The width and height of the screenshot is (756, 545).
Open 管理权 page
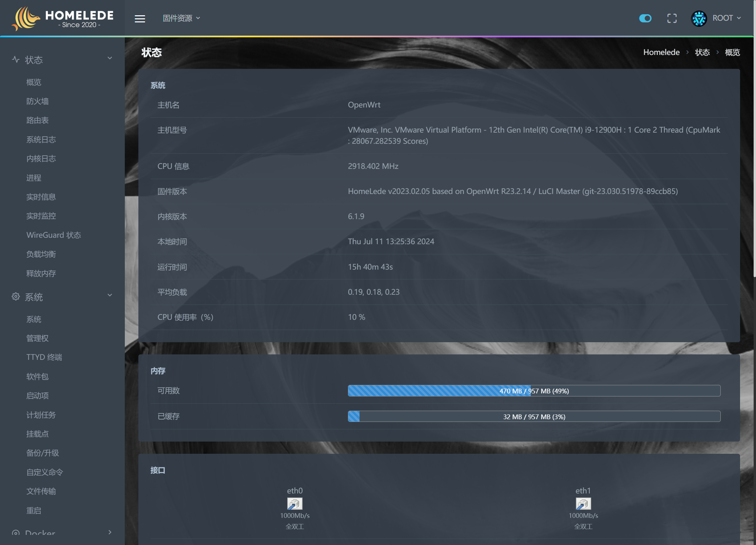(38, 338)
